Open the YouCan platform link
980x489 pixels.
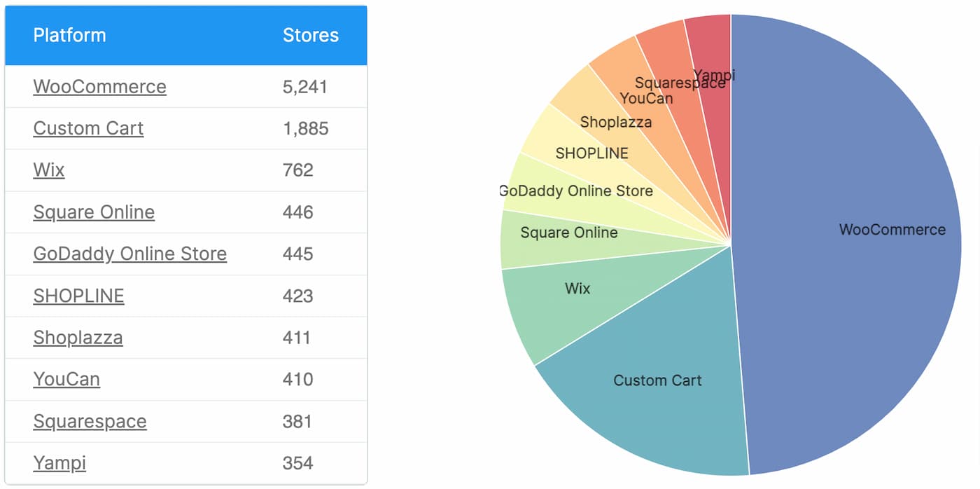66,380
